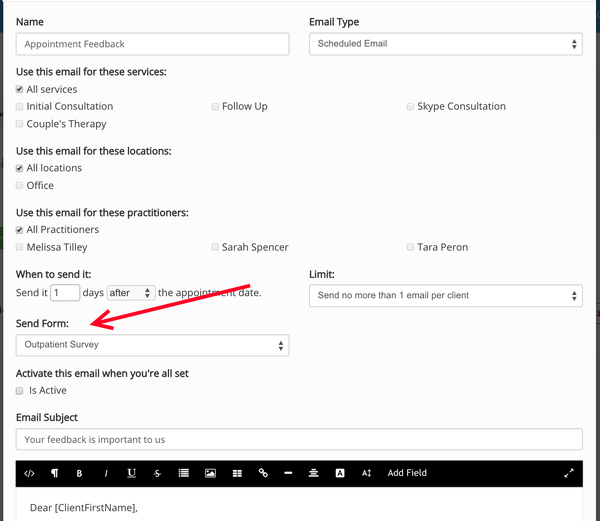Insert a list from editor toolbar
This screenshot has height=521, width=600.
click(184, 473)
